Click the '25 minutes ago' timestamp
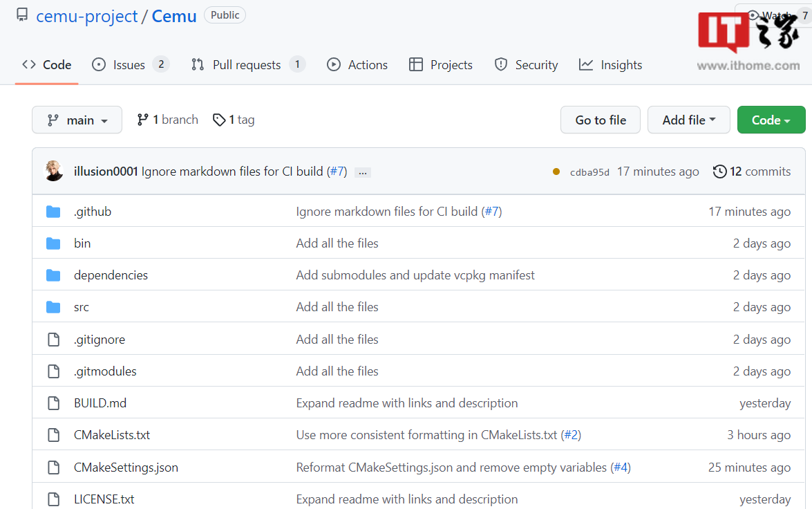 coord(749,468)
